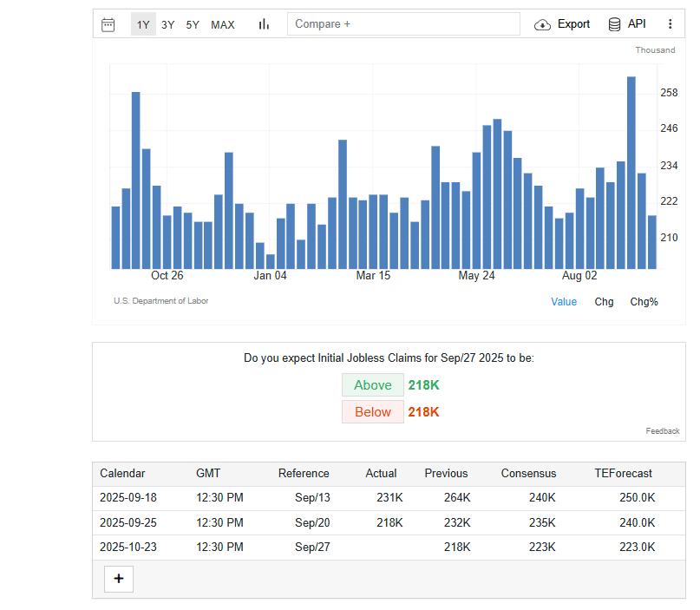
Task: Select the MAX time range
Action: 223,24
